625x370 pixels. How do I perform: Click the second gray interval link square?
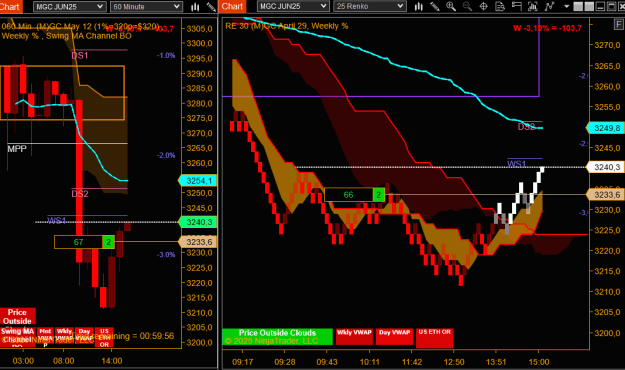click(589, 6)
